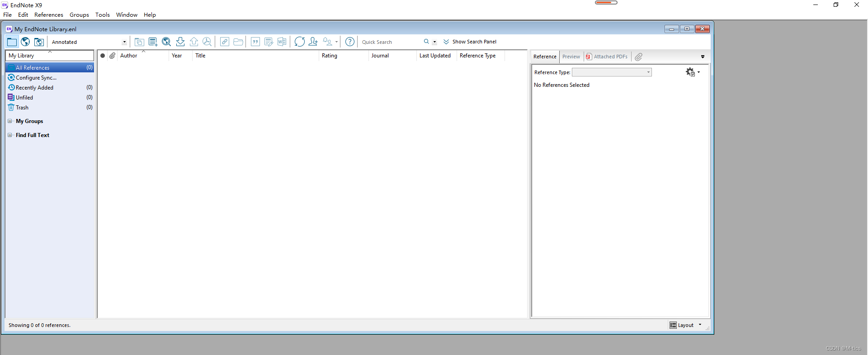Click the Activity Feed icon

point(328,42)
